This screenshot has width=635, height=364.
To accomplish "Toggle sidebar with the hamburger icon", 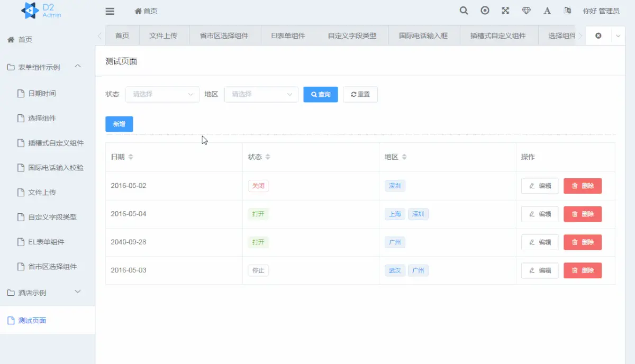I will coord(110,11).
